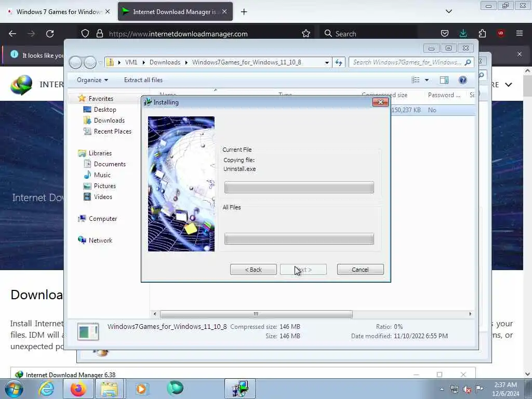Image resolution: width=532 pixels, height=399 pixels.
Task: Click the installer side artwork image
Action: (181, 184)
